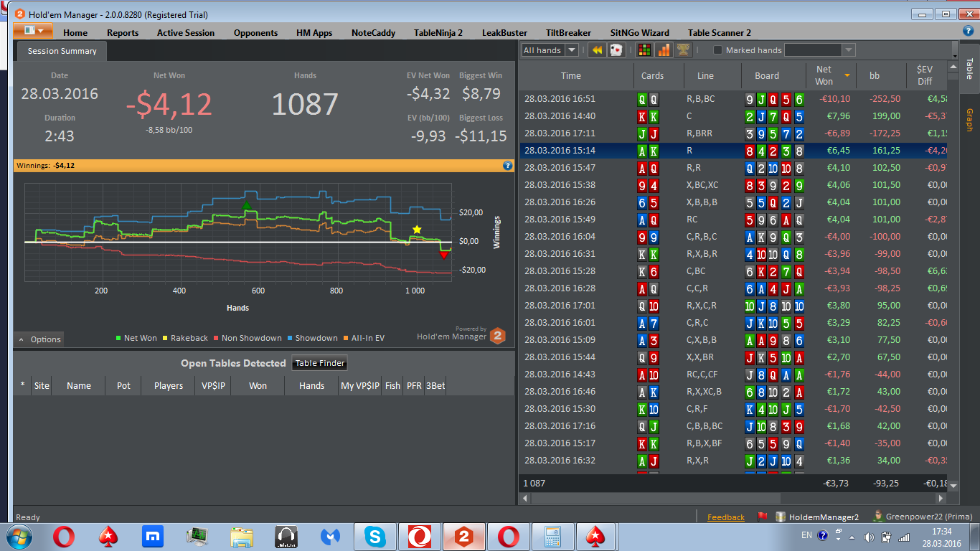Image resolution: width=980 pixels, height=551 pixels.
Task: Expand the graph Options panel
Action: coord(39,339)
